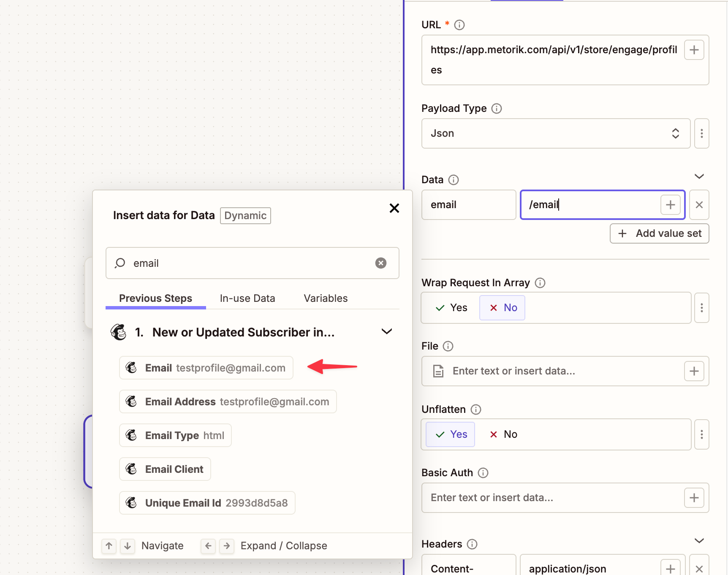Select Email testprofile@gmail.com data pill

tap(206, 368)
